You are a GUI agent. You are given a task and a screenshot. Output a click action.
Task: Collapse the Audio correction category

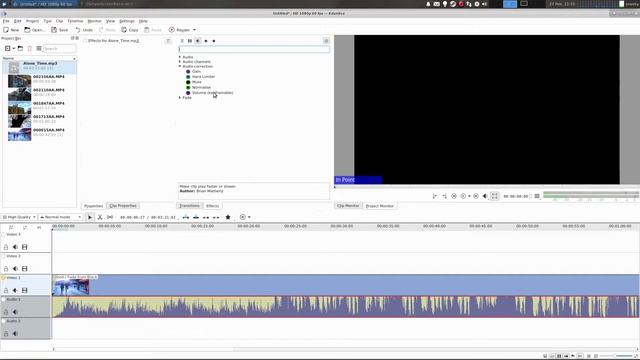(x=180, y=66)
